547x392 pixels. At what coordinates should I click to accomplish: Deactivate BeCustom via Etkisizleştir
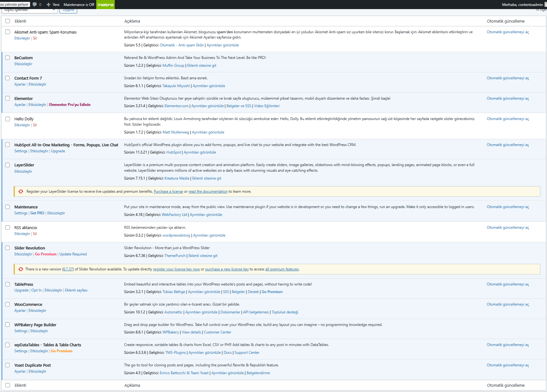point(23,64)
